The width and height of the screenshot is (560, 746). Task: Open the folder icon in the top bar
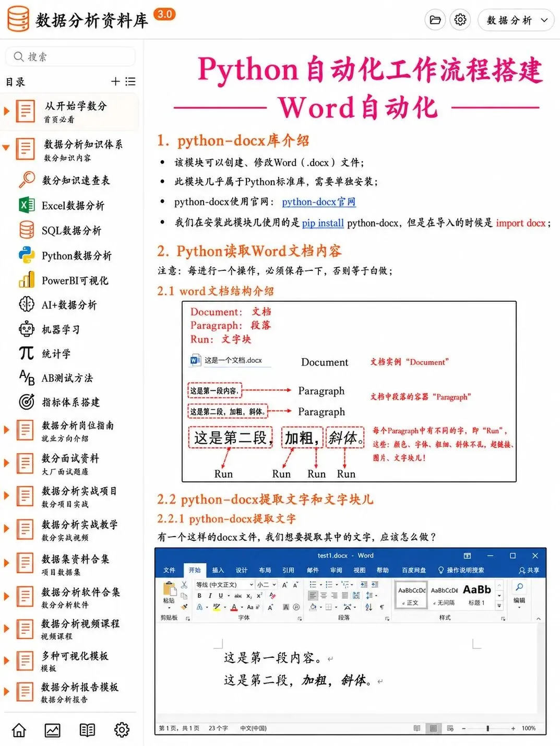(435, 20)
